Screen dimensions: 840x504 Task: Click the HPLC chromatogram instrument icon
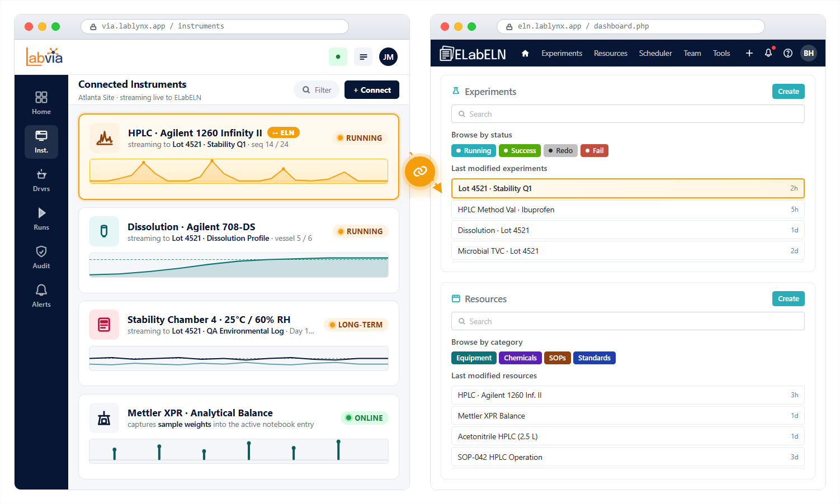coord(105,138)
